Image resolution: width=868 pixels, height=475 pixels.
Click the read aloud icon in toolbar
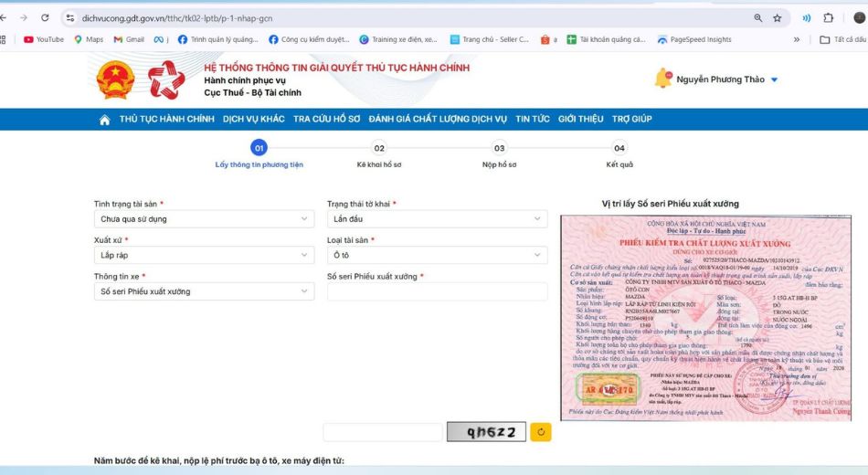pos(807,17)
